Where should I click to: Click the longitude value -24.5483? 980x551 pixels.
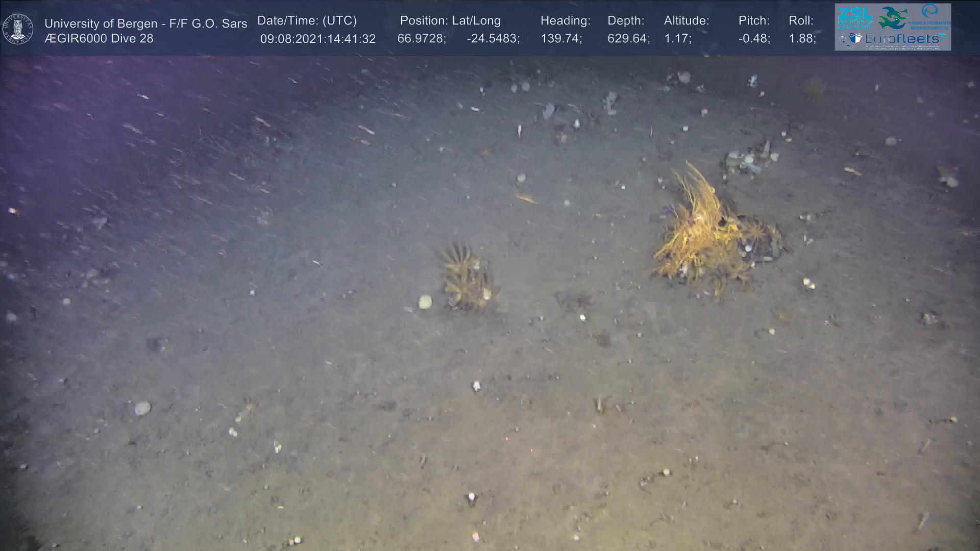tap(493, 39)
